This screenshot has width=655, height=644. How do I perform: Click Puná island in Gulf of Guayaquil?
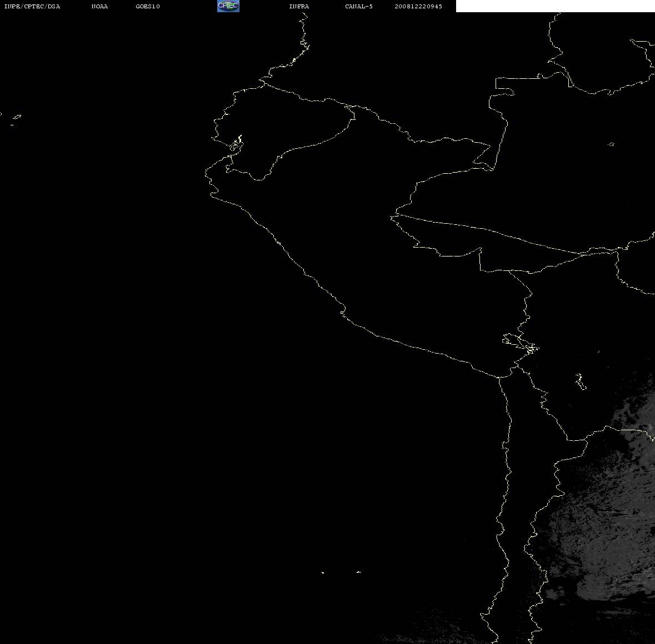236,145
